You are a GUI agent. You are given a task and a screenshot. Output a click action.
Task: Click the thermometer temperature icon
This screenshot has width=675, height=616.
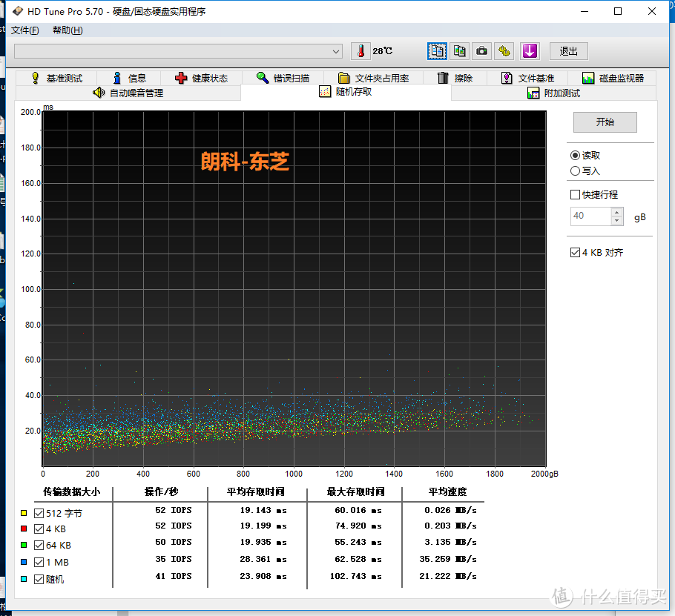click(x=360, y=51)
